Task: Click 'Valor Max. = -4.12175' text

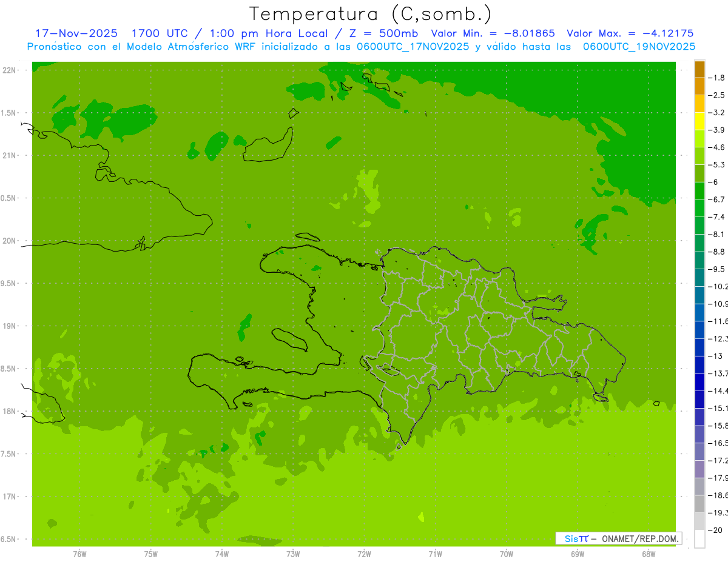Action: coord(630,34)
